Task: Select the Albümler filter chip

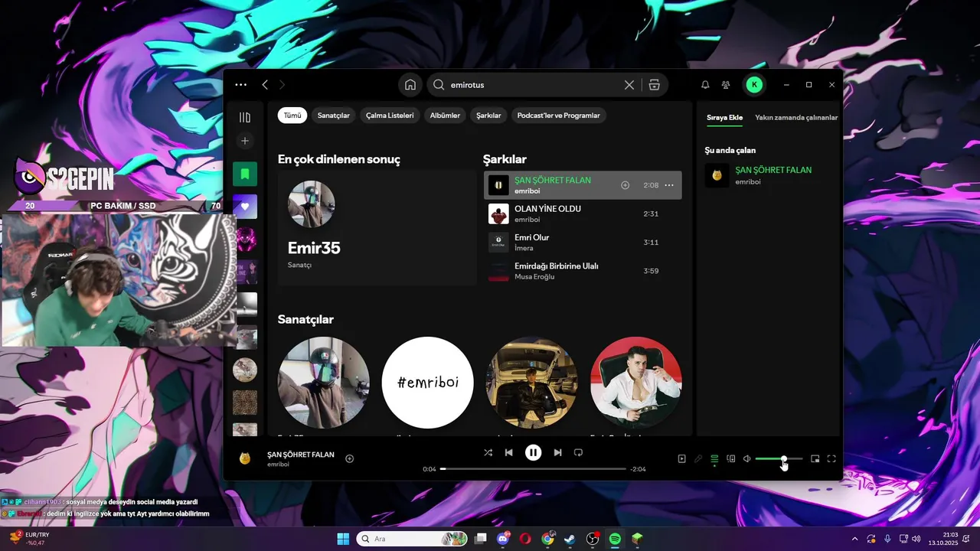Action: coord(445,116)
